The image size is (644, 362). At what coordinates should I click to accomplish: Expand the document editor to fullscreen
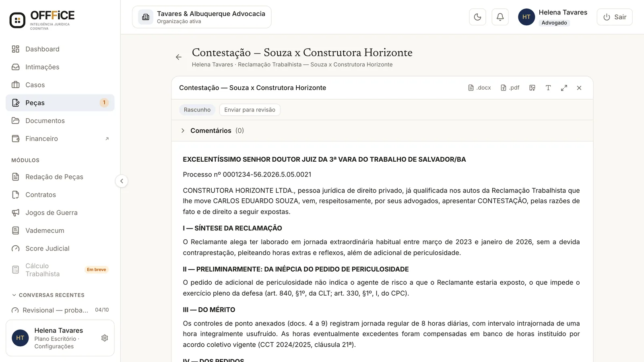coord(564,88)
